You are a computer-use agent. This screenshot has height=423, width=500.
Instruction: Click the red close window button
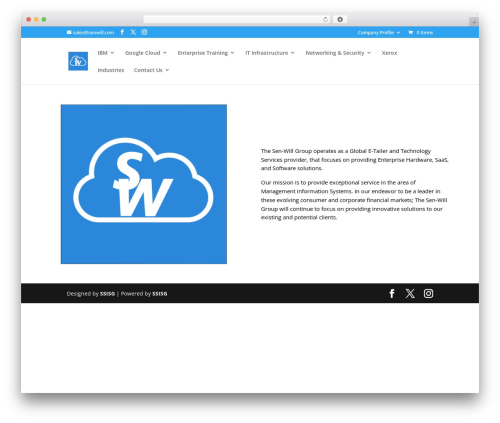point(29,19)
